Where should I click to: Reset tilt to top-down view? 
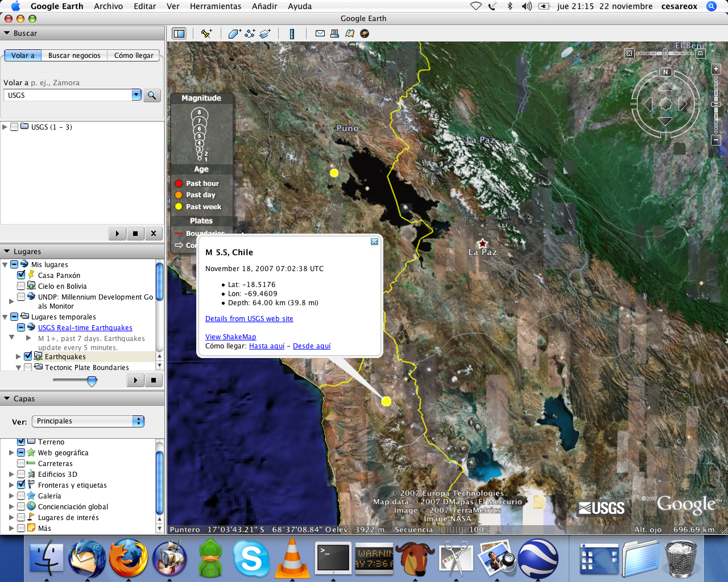(629, 53)
